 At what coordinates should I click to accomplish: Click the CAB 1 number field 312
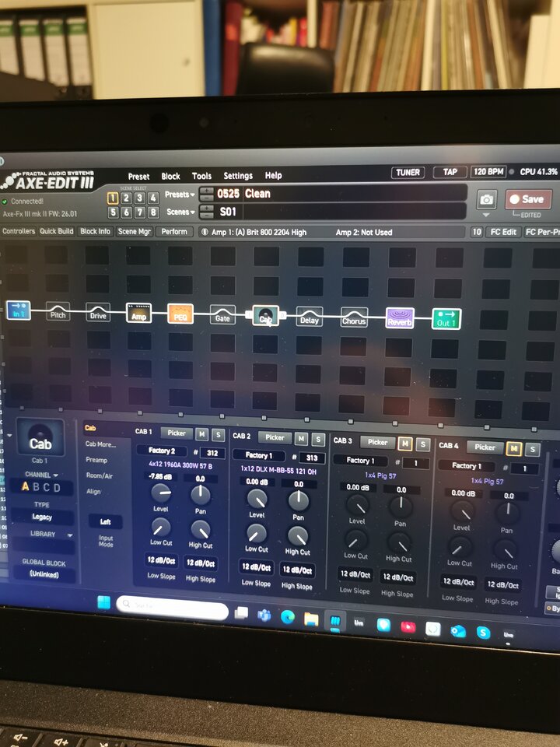(212, 453)
